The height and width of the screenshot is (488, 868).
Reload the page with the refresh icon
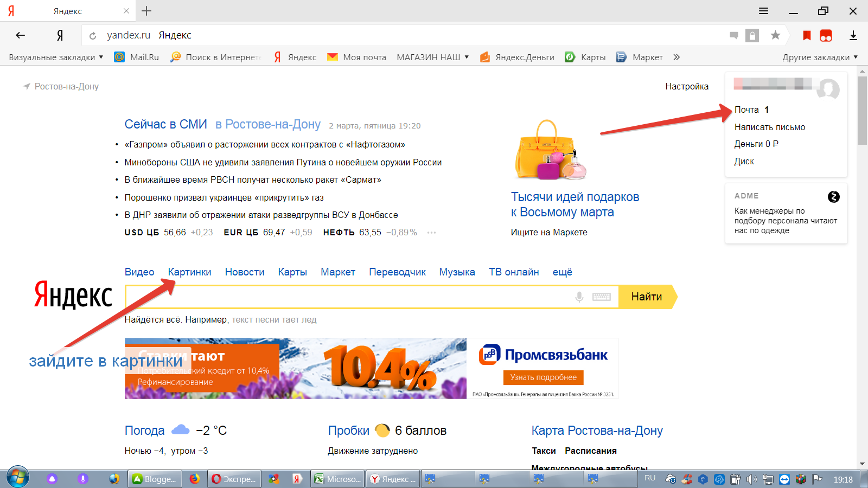coord(93,36)
